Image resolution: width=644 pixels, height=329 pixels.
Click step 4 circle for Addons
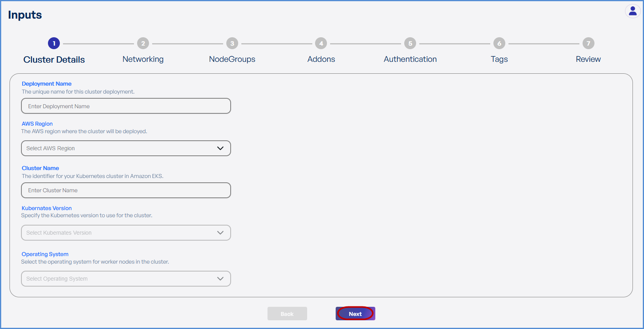(x=321, y=43)
